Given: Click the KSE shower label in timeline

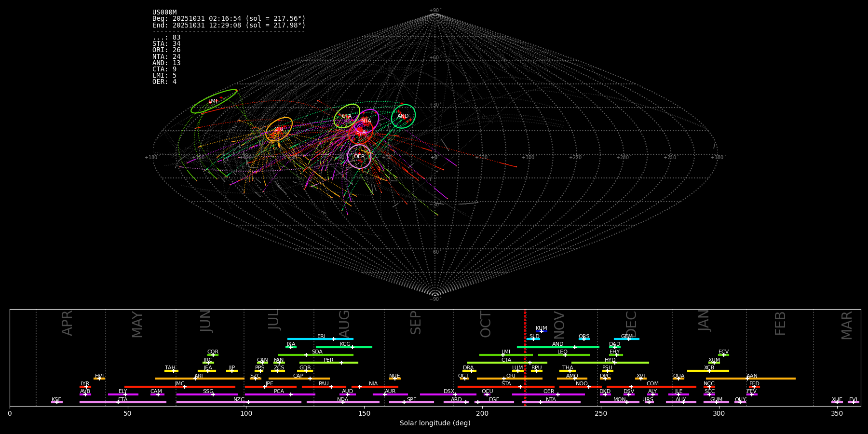Looking at the screenshot, I should [56, 400].
